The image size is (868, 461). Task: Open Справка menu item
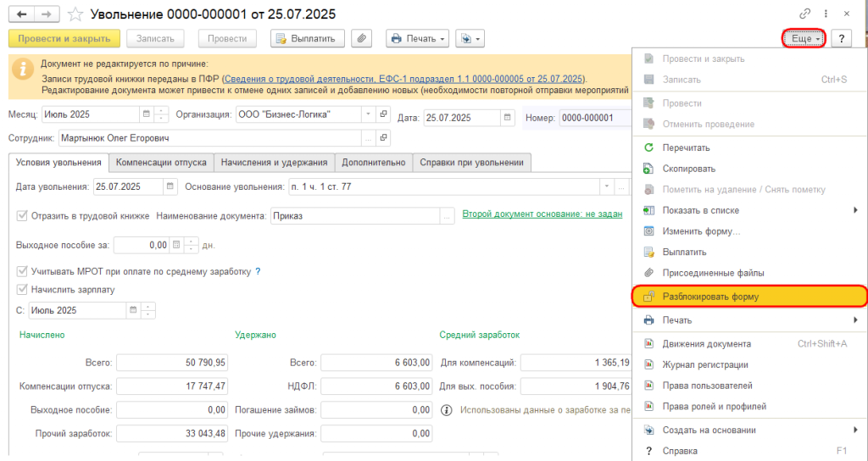pos(750,451)
